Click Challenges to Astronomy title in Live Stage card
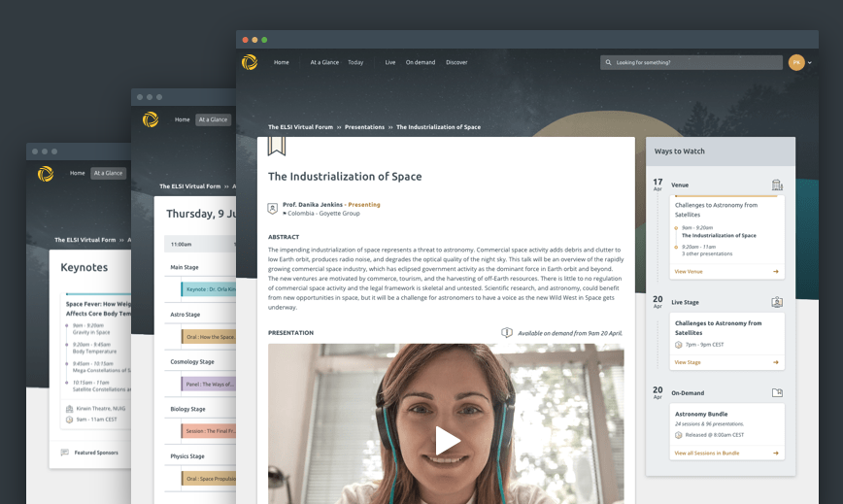 click(719, 328)
